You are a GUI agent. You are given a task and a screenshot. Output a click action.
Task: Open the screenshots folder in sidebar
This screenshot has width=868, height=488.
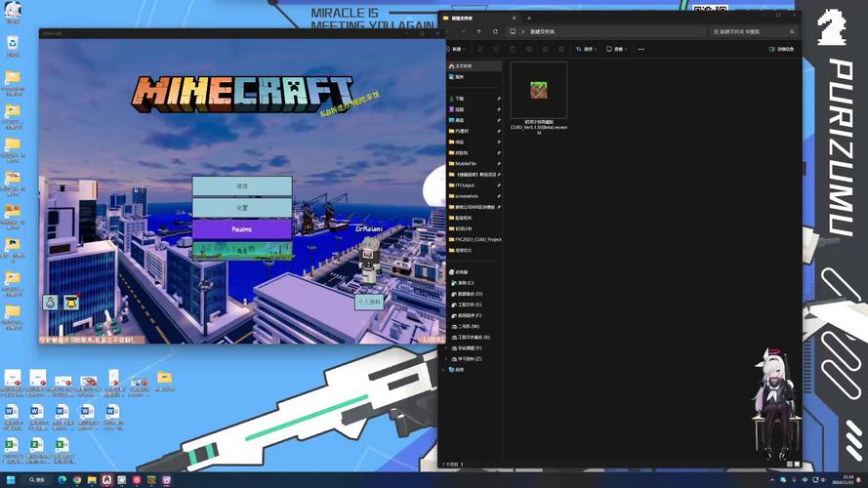tap(474, 196)
